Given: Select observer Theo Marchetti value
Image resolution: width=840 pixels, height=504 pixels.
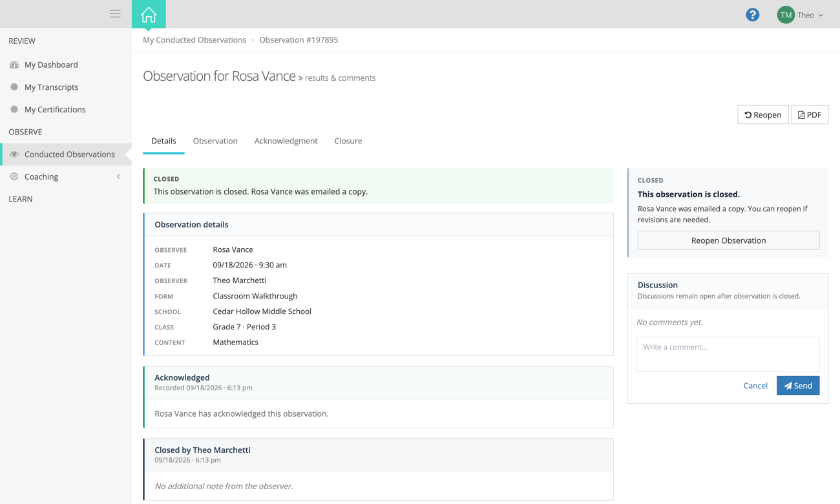Looking at the screenshot, I should click(239, 280).
